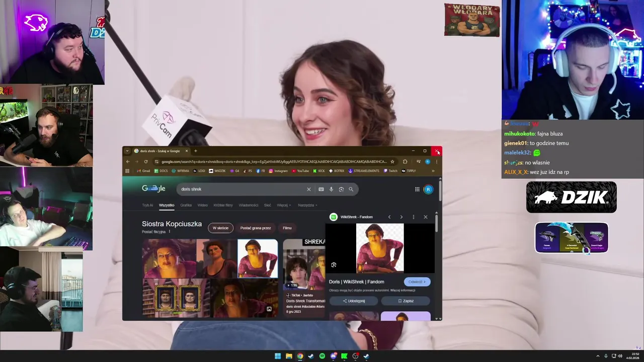Switch to Wiadomości results tab
This screenshot has height=362, width=644.
pos(249,205)
